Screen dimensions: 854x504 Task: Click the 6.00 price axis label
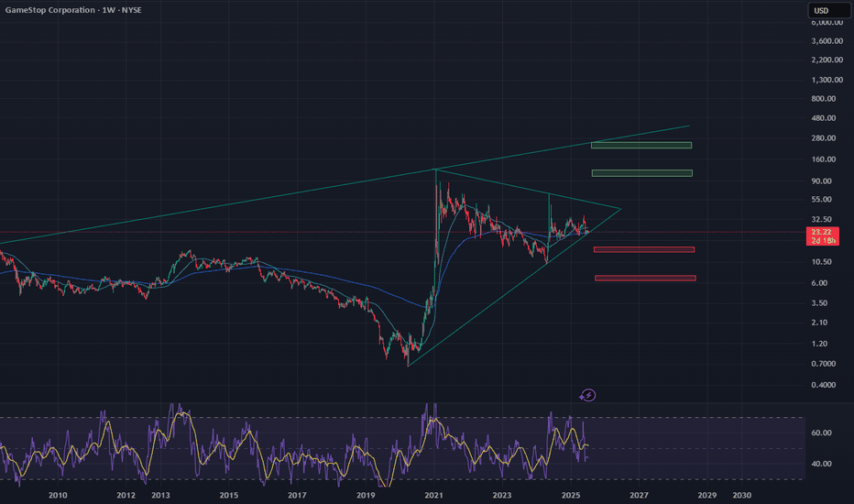(x=819, y=283)
